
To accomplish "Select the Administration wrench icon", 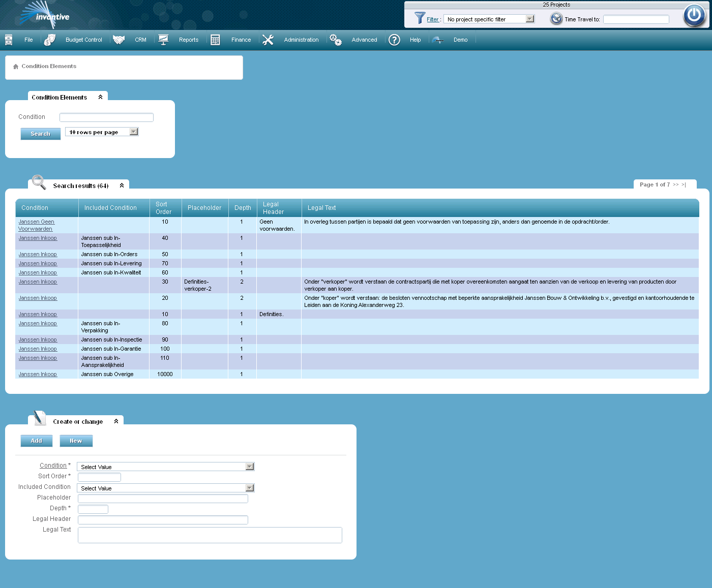I will point(268,39).
